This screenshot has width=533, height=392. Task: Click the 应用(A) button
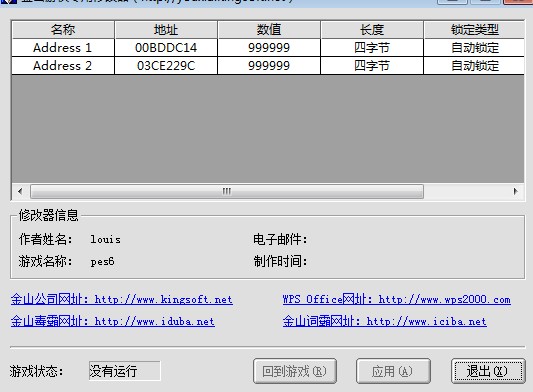pos(393,371)
